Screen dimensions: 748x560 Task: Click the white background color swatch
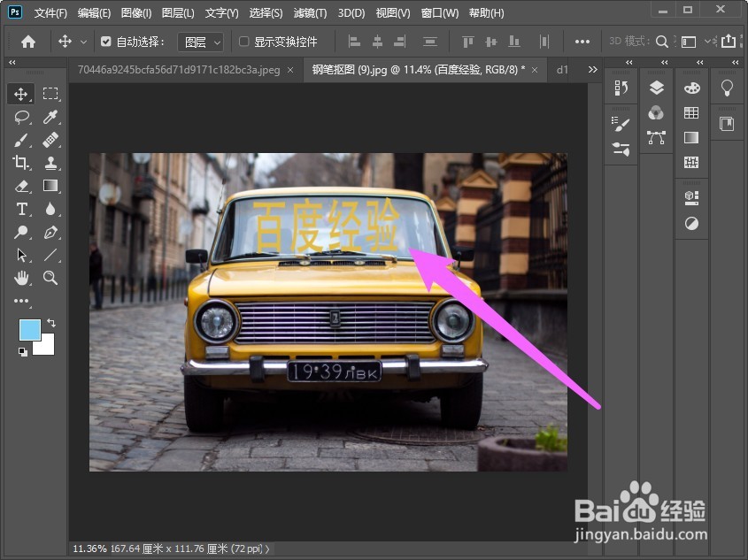tap(46, 347)
